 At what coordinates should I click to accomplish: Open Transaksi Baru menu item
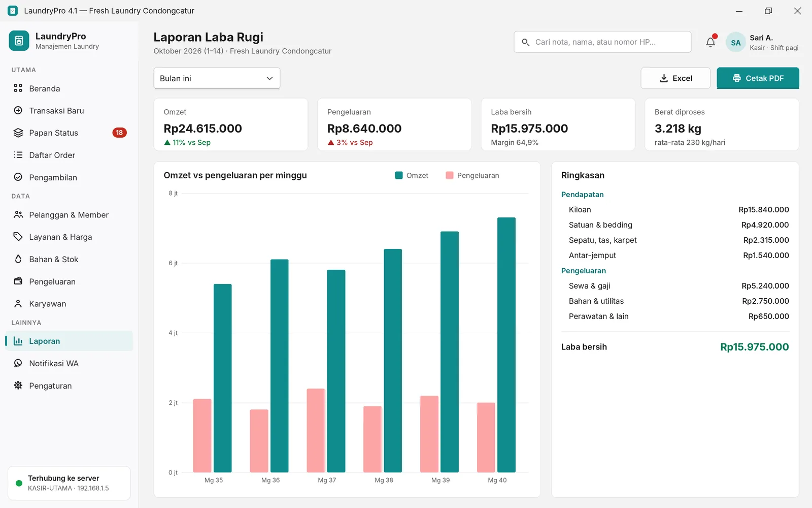pos(69,111)
